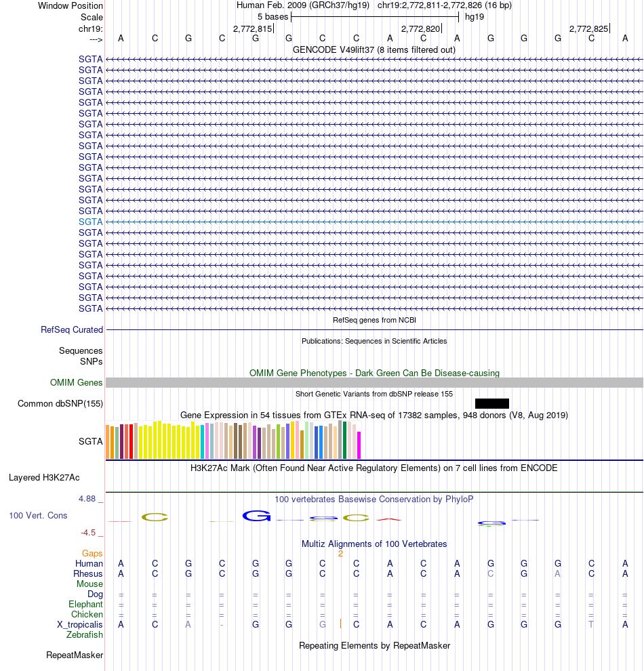Click the gray OMIM Genes bar

[x=374, y=382]
